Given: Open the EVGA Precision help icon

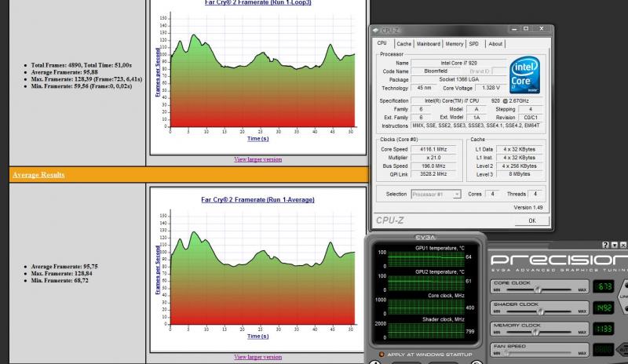Looking at the screenshot, I should coord(605,245).
